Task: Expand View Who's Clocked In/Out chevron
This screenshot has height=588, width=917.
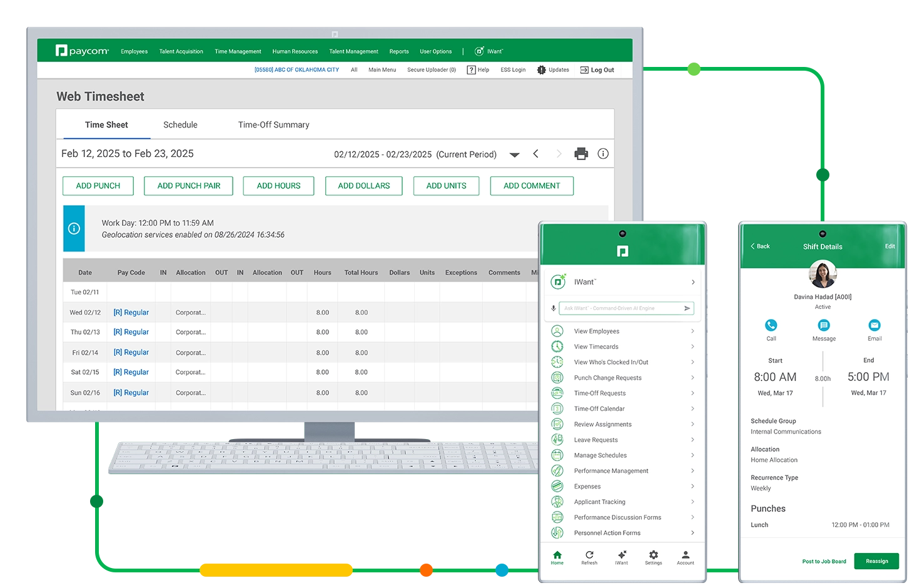Action: tap(692, 362)
